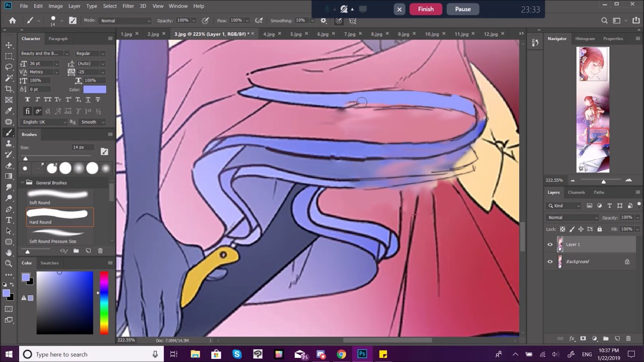
Task: Click the foreground color swatch in Color panel
Action: point(25,277)
